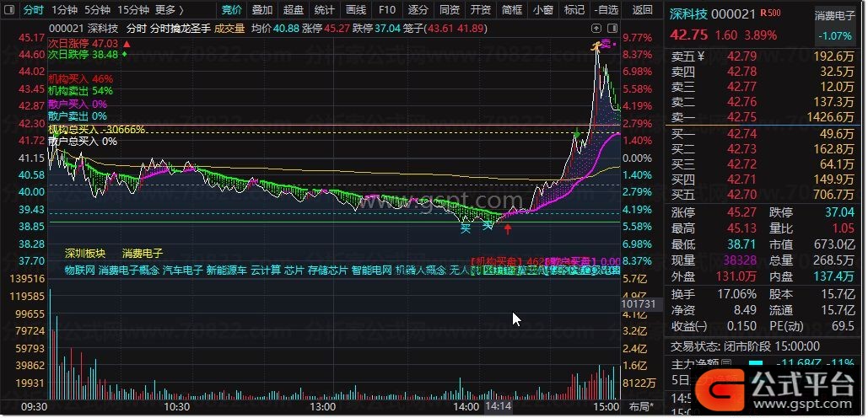
Task: Click the 叠加 overlay button
Action: (261, 10)
